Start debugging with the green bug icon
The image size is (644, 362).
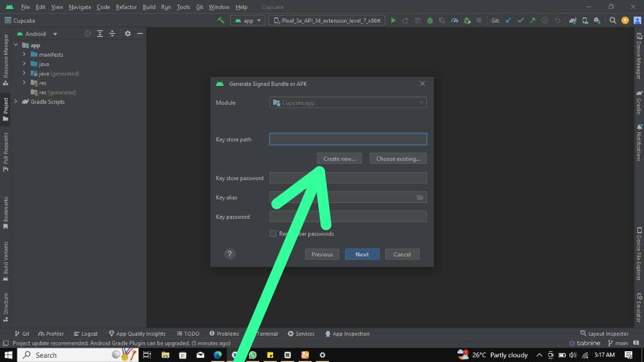tap(429, 20)
